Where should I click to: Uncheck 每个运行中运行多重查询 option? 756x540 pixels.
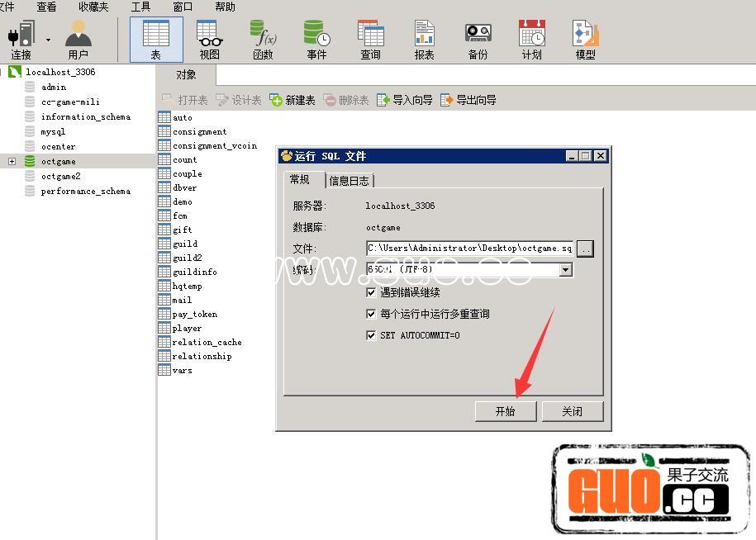coord(371,314)
